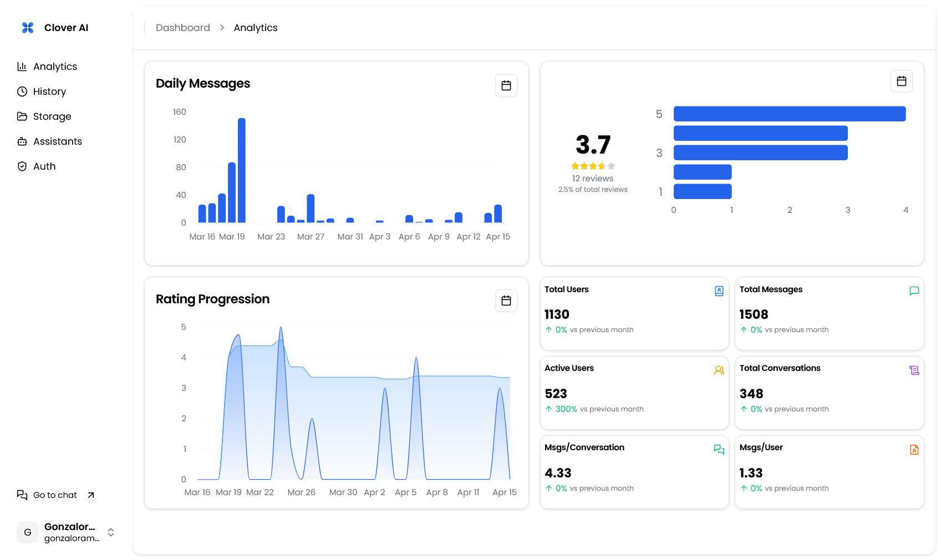
Task: Click the Analytics breadcrumb
Action: (256, 28)
